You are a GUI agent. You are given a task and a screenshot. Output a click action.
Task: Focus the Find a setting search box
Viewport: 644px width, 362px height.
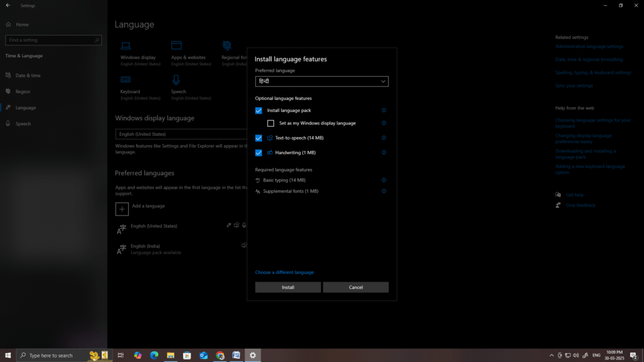(53, 40)
